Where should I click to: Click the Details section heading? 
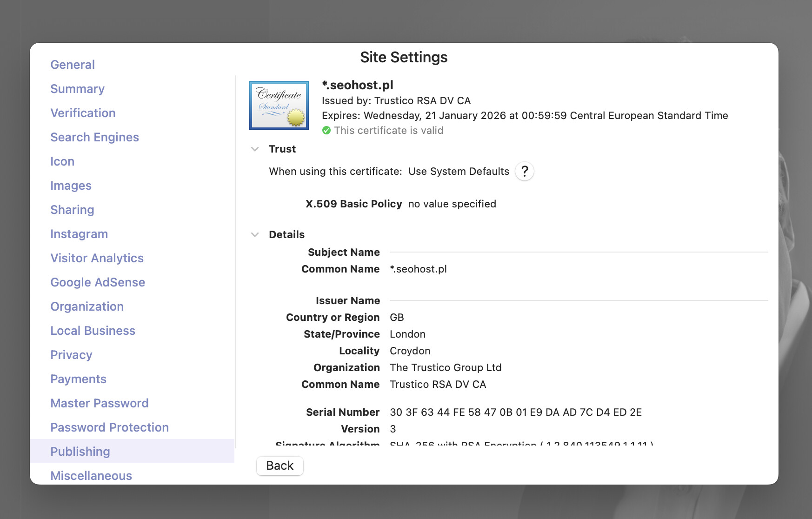[287, 235]
